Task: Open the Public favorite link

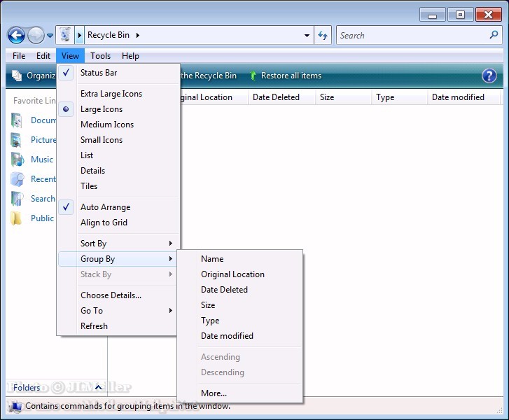Action: 42,218
